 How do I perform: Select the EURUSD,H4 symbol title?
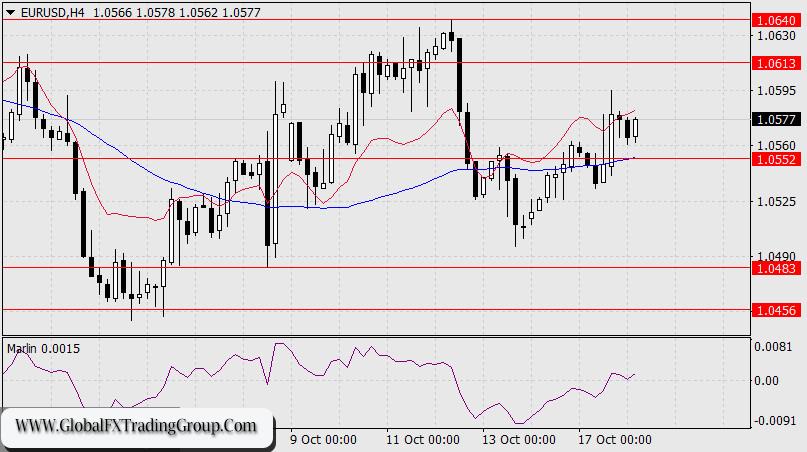[x=52, y=12]
